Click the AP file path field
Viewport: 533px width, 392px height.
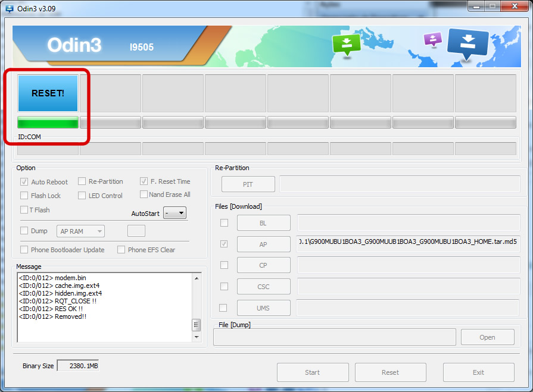[x=409, y=244]
